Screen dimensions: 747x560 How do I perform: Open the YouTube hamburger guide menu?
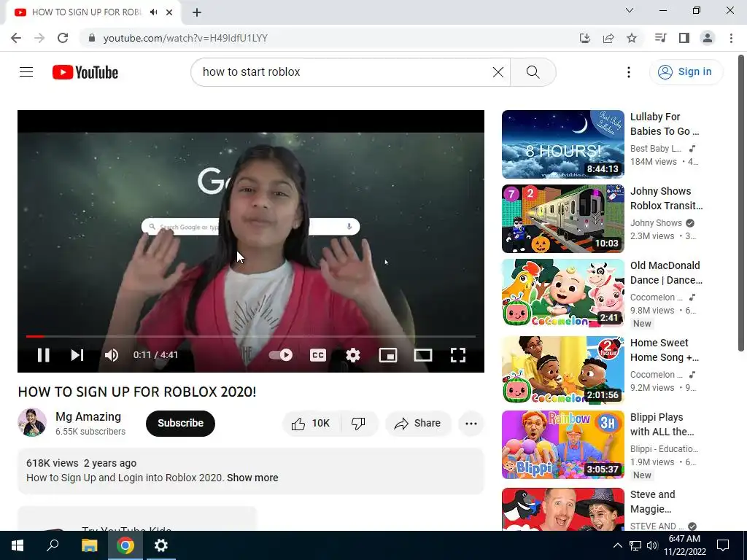tap(26, 72)
